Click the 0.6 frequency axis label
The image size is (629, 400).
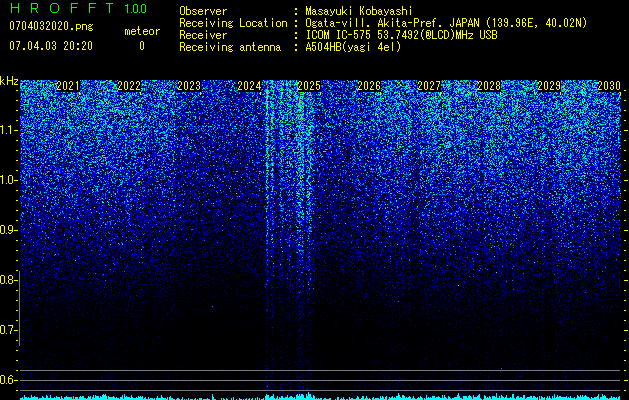8,380
